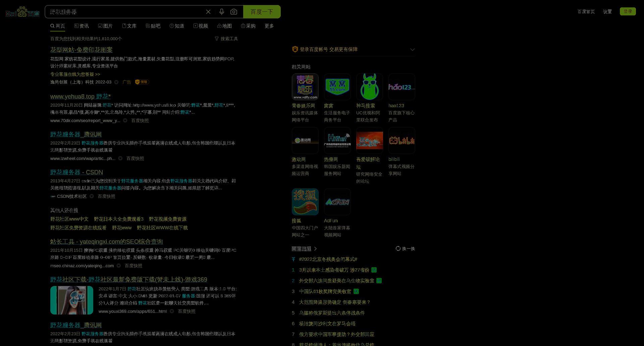Open 吾爱破解论坛 site icon
The height and width of the screenshot is (346, 644).
point(370,140)
